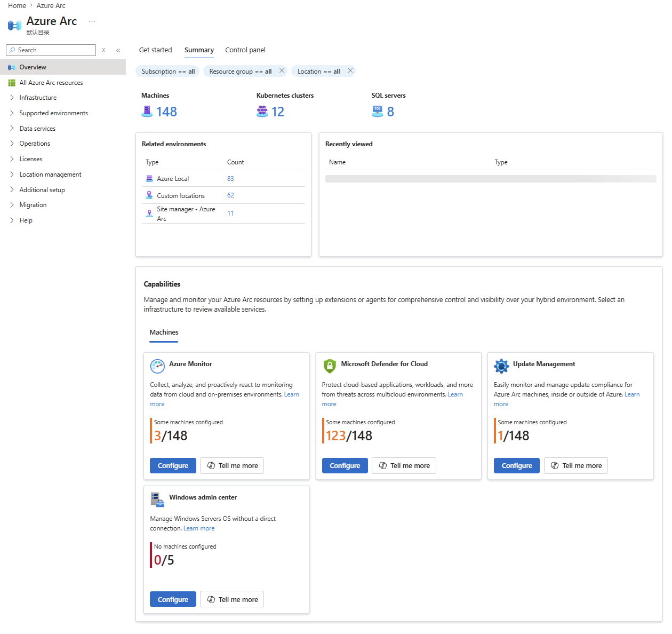Click the All Azure Arc resources grid icon

[12, 83]
